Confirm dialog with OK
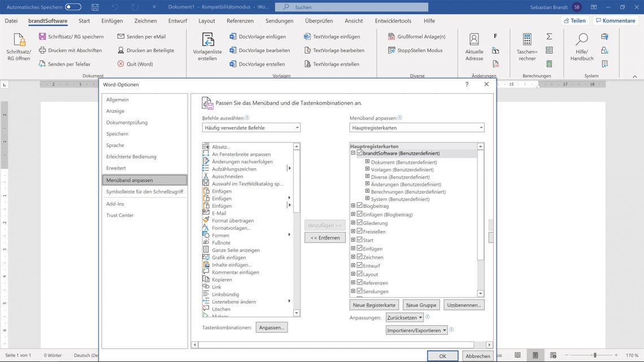The width and height of the screenshot is (644, 362). click(x=442, y=356)
